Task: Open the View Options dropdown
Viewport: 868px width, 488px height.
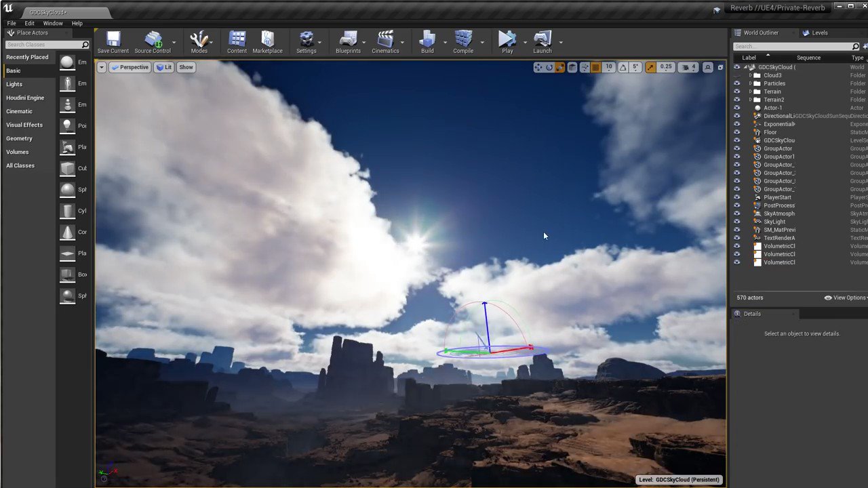Action: [845, 298]
